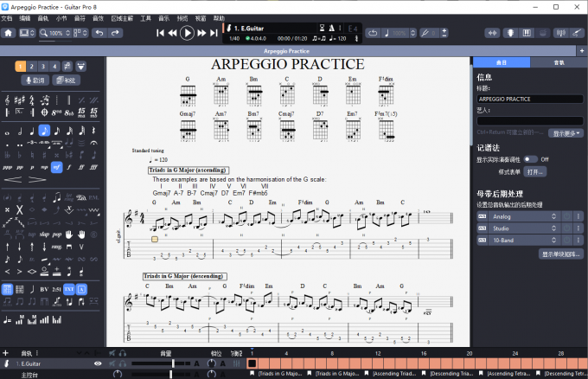Screen dimensions: 588x379
Task: Open the zoom 100% dropdown
Action: click(57, 33)
